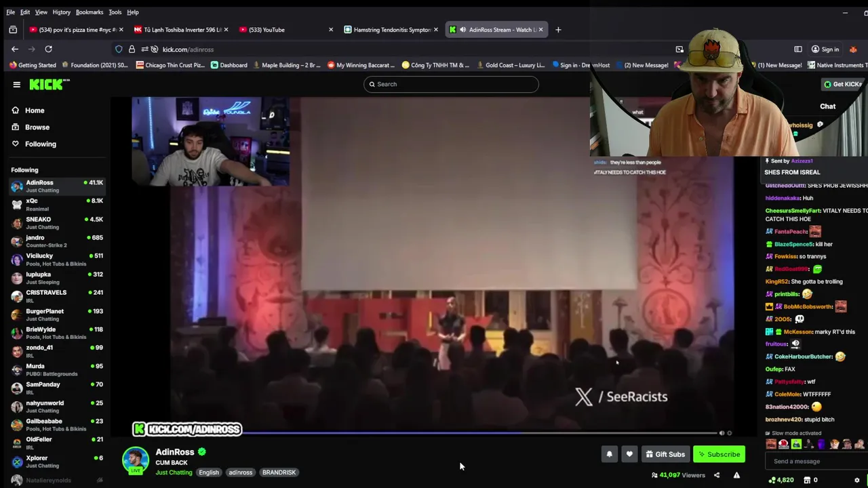Click the video progress bar
Viewport: 868px width, 488px height.
tap(479, 432)
